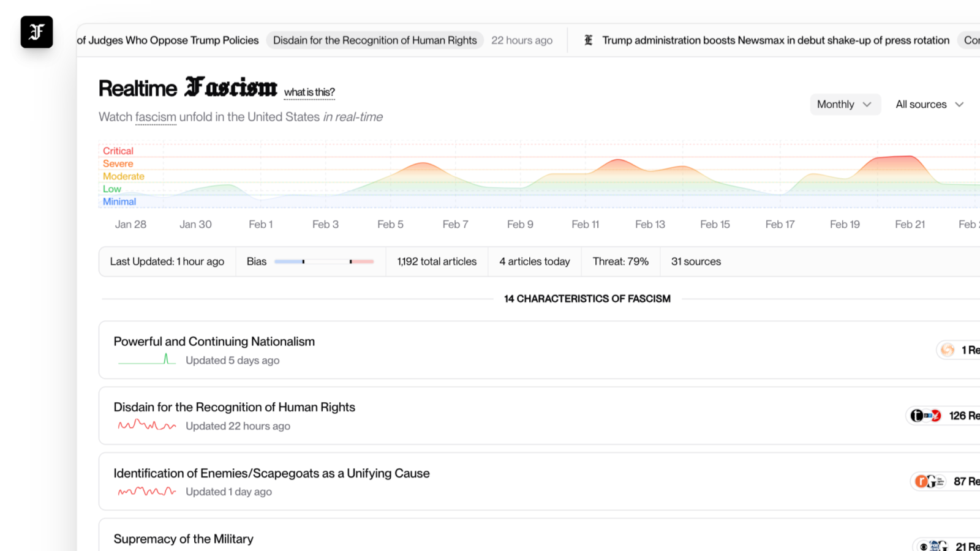Screen dimensions: 980x551
Task: Click the black F logo icon
Action: pos(37,32)
